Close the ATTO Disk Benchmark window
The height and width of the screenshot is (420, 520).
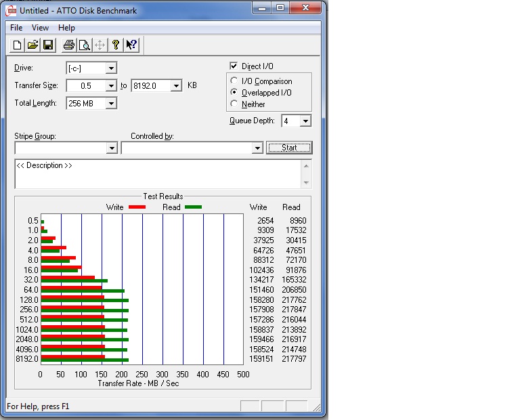click(x=305, y=8)
